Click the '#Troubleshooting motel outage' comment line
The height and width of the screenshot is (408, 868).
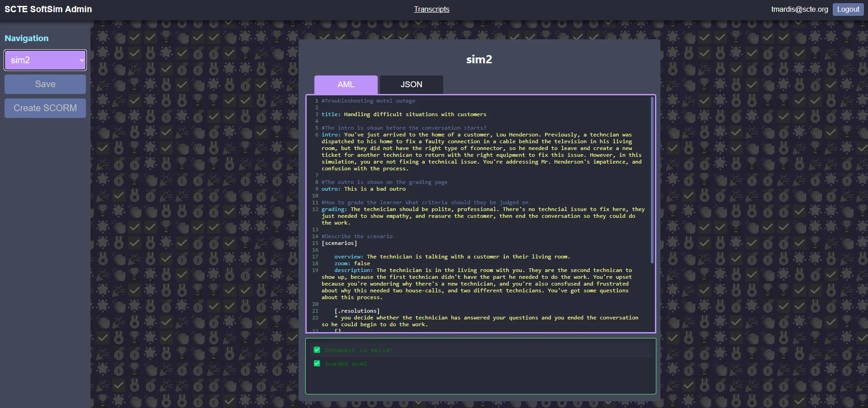point(368,101)
